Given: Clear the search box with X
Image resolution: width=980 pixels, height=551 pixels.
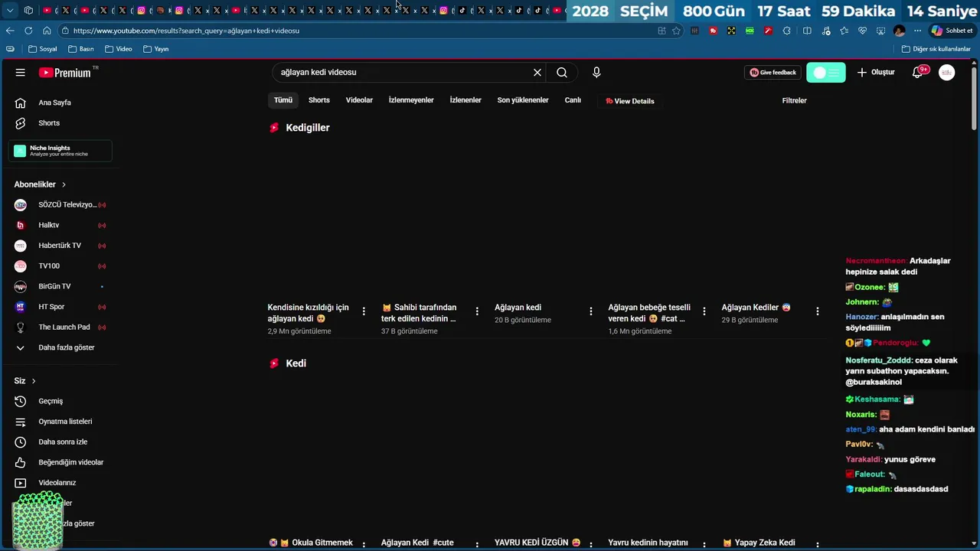Looking at the screenshot, I should click(x=537, y=72).
